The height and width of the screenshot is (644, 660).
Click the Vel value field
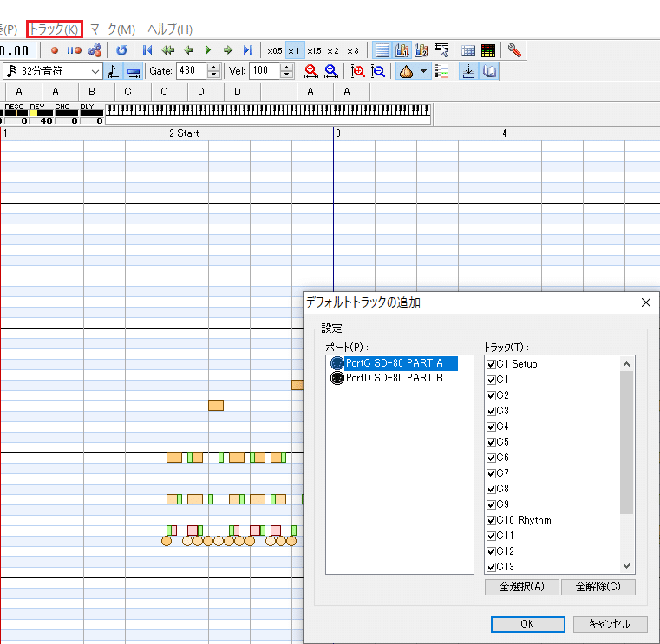[x=265, y=71]
